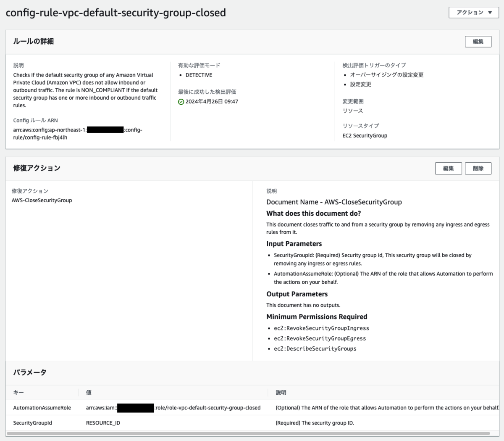Click the 設定変更 trigger item
Viewport: 504px width, 441px height.
[x=361, y=85]
